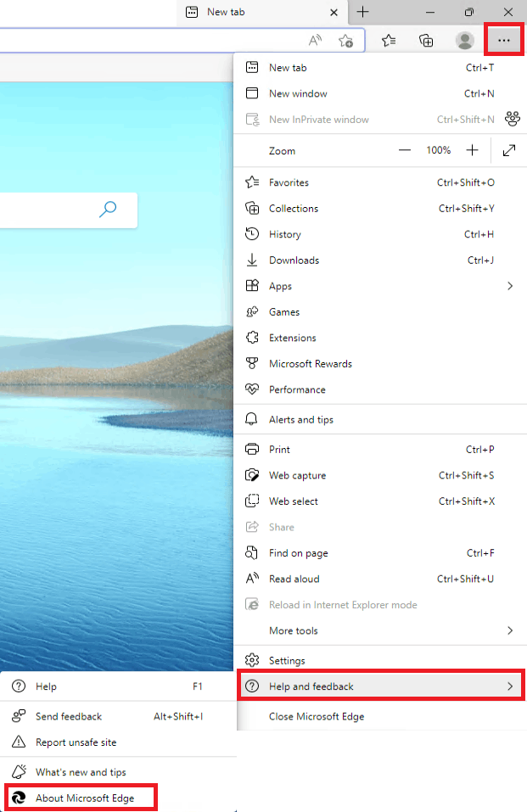527x812 pixels.
Task: Open Games menu entry
Action: click(380, 311)
